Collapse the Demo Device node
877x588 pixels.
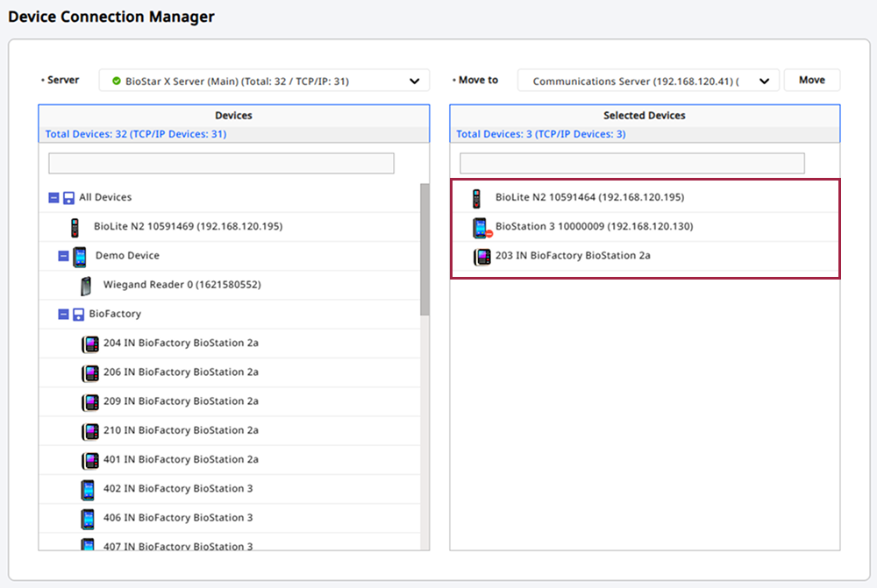click(x=63, y=256)
